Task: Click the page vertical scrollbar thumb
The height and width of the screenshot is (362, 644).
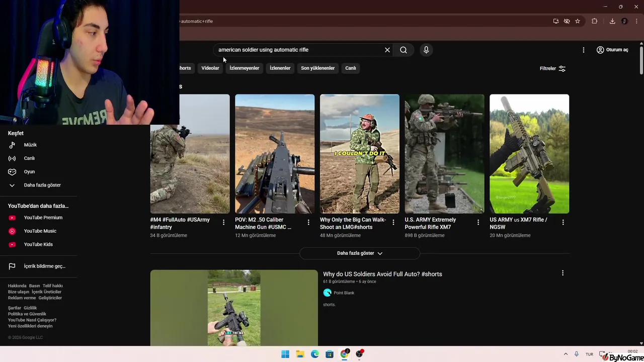Action: (x=641, y=60)
